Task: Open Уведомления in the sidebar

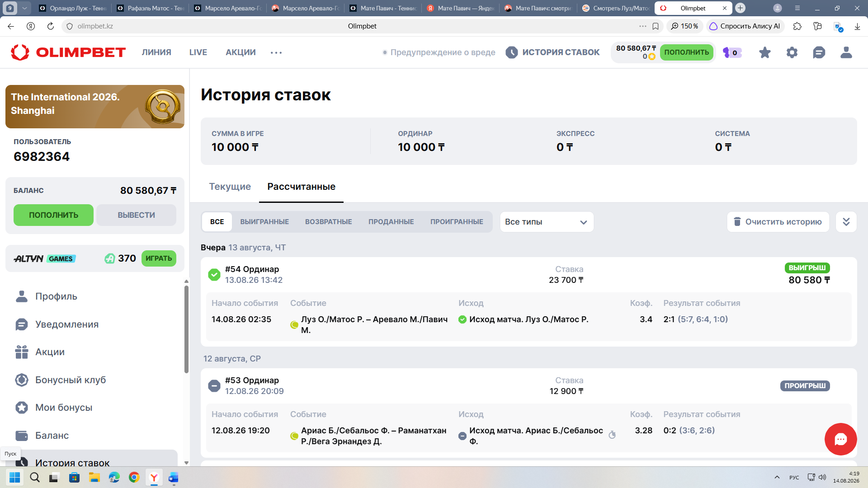Action: (x=66, y=324)
